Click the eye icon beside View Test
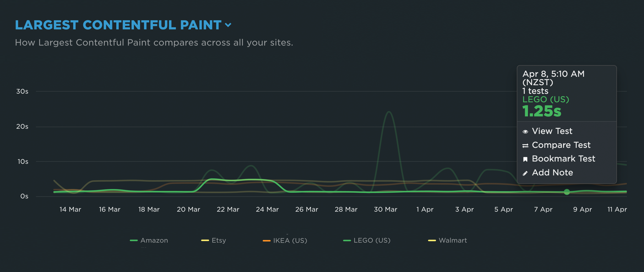The width and height of the screenshot is (644, 272). [x=525, y=132]
